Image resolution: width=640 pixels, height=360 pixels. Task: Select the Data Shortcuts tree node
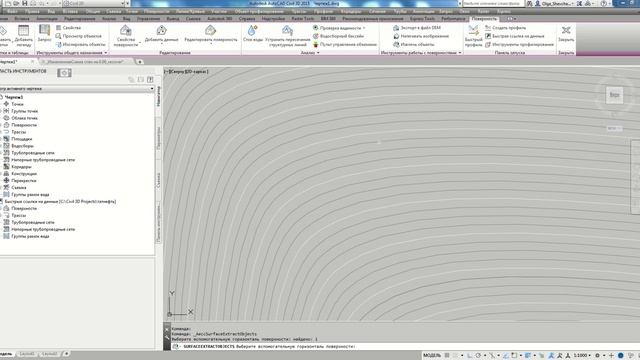(x=60, y=202)
